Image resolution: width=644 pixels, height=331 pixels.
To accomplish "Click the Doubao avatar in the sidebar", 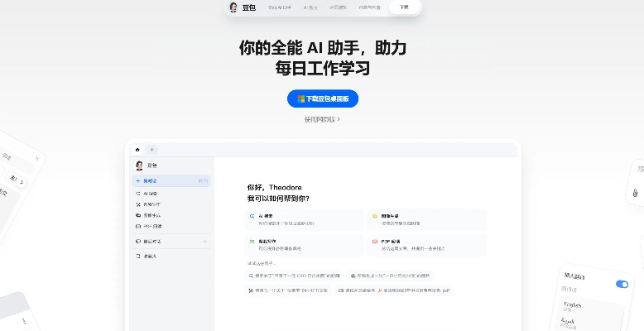I will (139, 165).
